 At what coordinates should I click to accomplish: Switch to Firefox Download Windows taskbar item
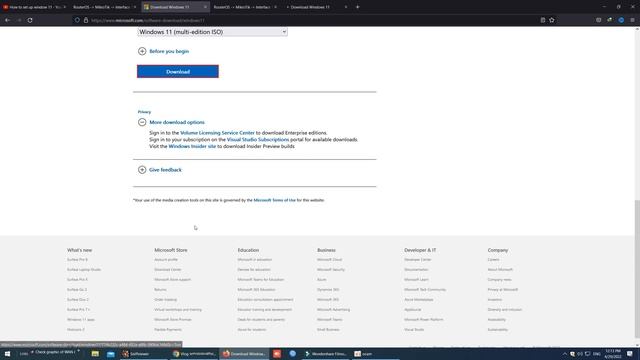pyautogui.click(x=244, y=354)
